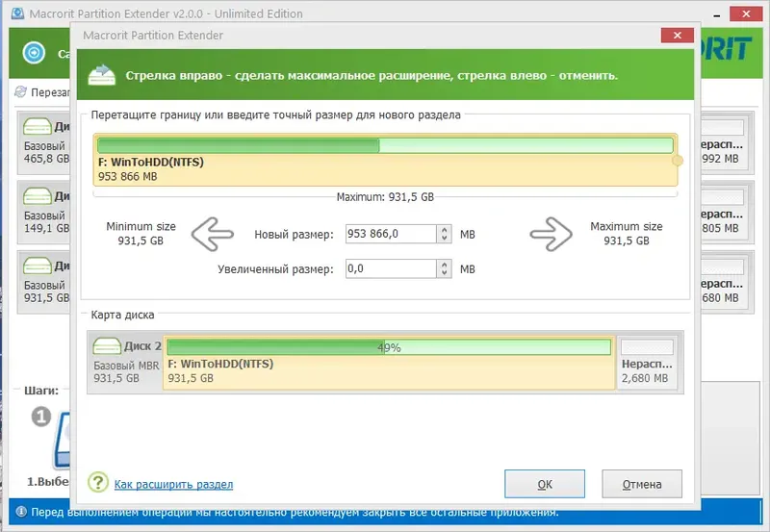Image resolution: width=770 pixels, height=532 pixels.
Task: Click the 'Minimum size 931,5 GB' label
Action: [141, 234]
